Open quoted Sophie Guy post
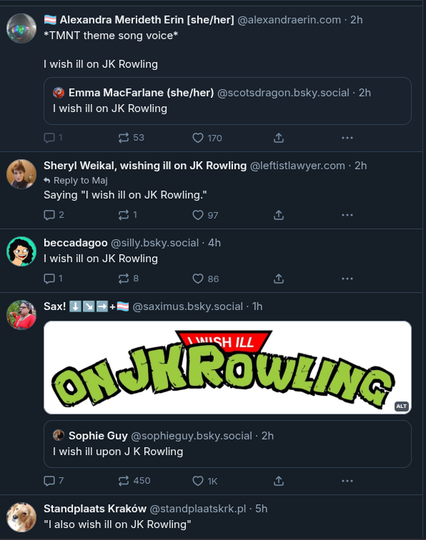 (x=227, y=444)
